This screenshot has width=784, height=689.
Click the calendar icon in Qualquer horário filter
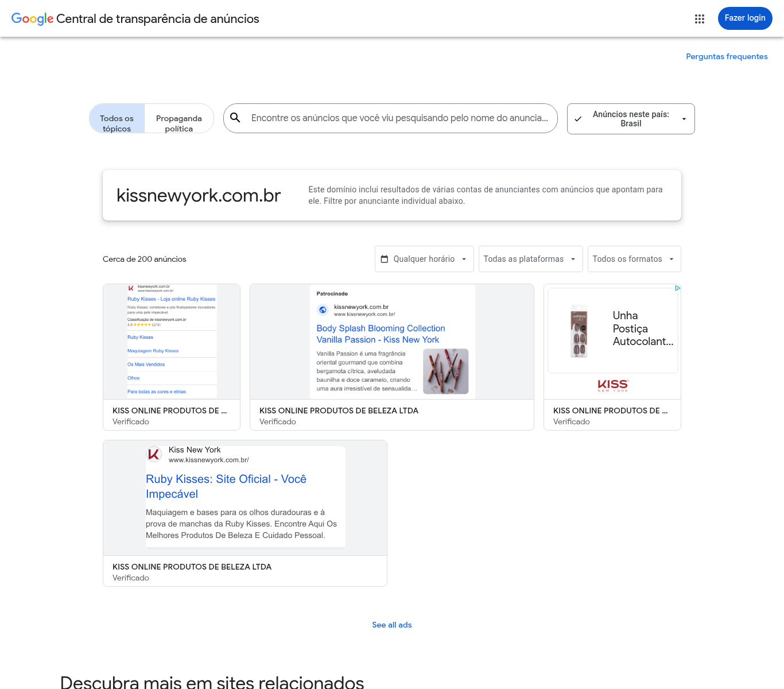[385, 259]
